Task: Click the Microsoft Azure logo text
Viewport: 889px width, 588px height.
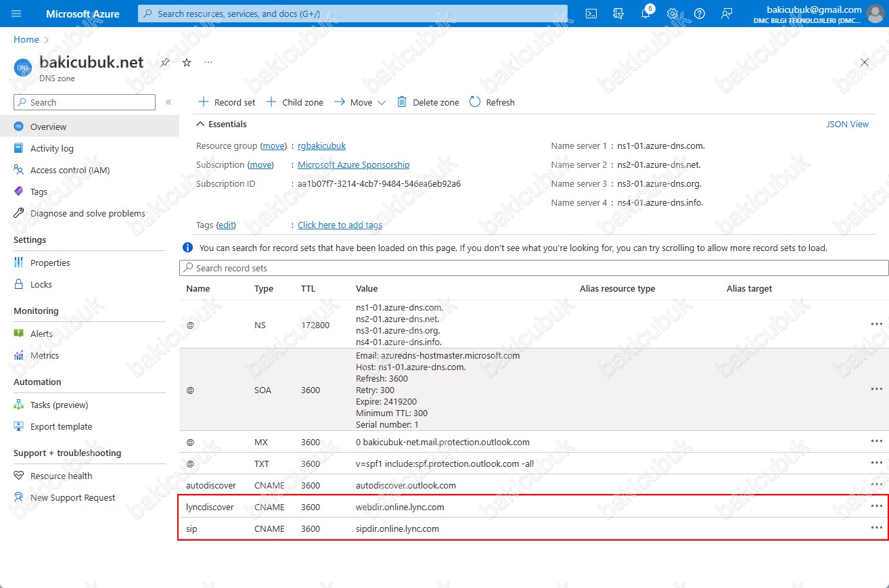Action: tap(83, 14)
